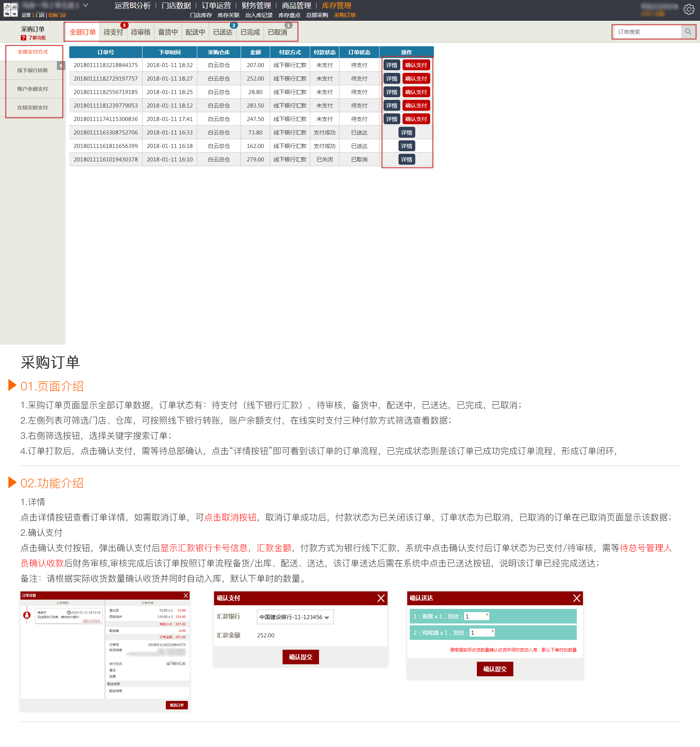Viewport: 700px width, 747px height.
Task: Open 门店数据 menu
Action: point(176,5)
